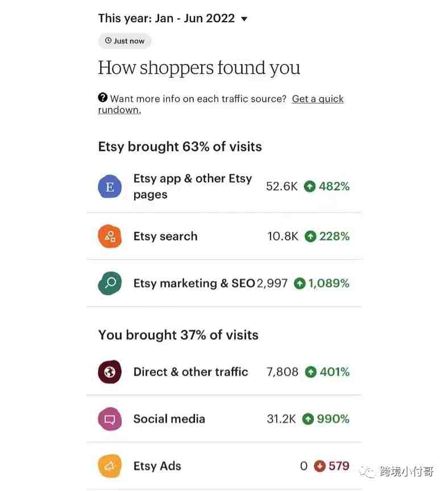Image resolution: width=448 pixels, height=491 pixels.
Task: Click the green up arrow next to 482%
Action: [x=310, y=186]
